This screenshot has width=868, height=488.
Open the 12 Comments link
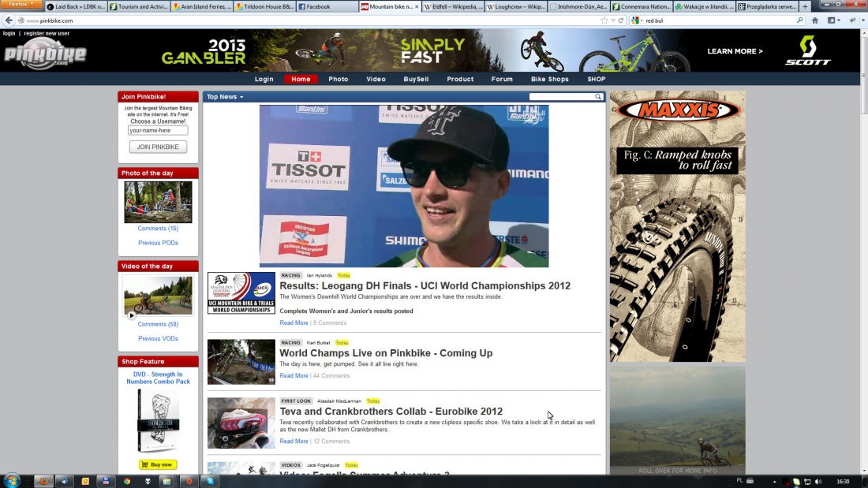[x=331, y=441]
